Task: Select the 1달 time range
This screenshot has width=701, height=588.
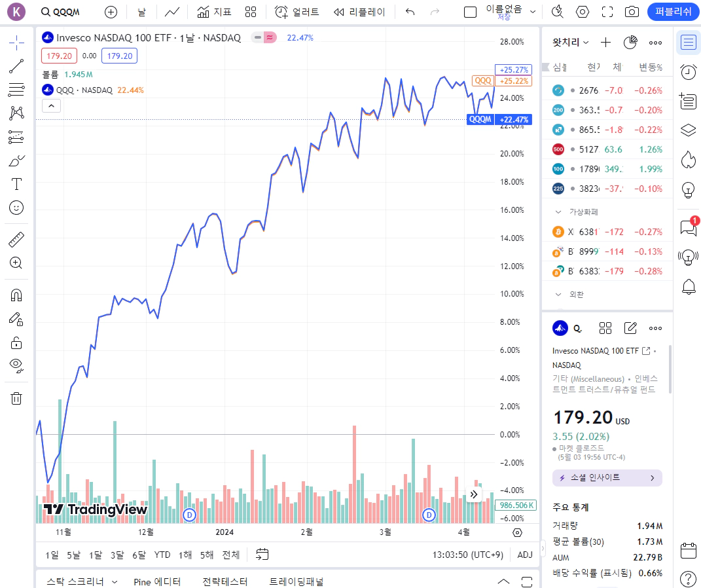Action: coord(95,555)
